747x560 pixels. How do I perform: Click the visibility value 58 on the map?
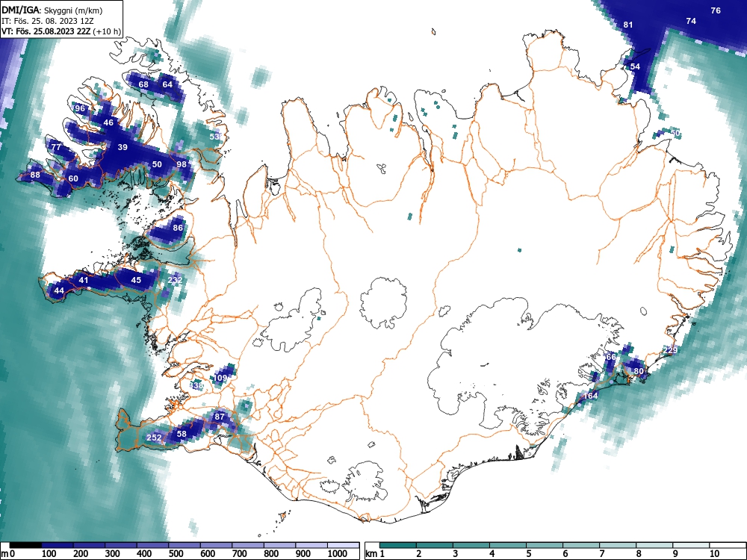[182, 434]
